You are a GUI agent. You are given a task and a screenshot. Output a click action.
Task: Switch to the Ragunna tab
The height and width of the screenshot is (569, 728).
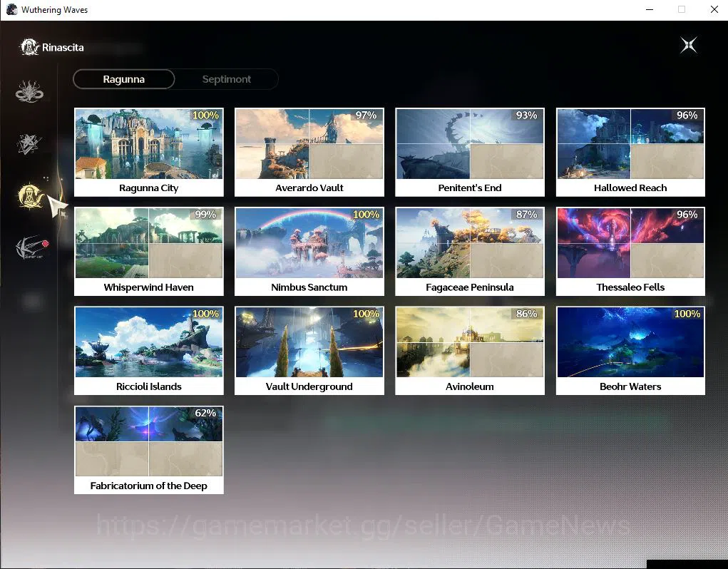(123, 79)
